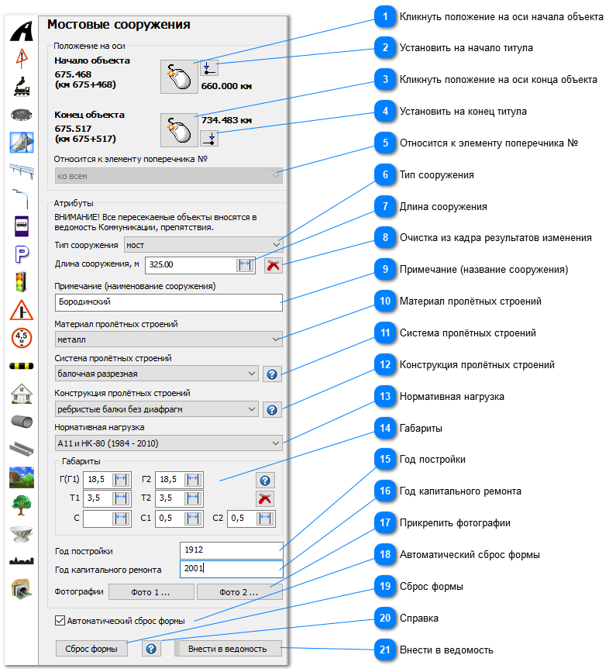This screenshot has height=672, width=616.
Task: Expand the Тип сооружения dropdown
Action: click(x=204, y=245)
